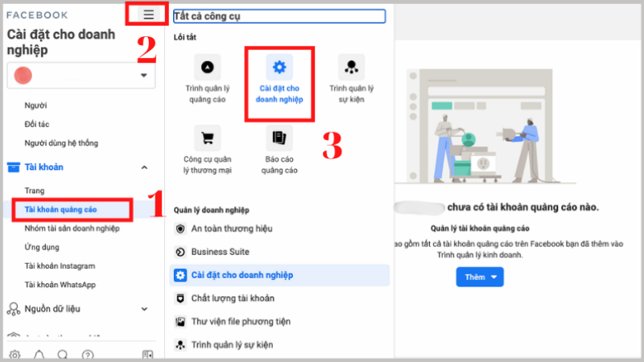The height and width of the screenshot is (362, 644).
Task: Click the Trình quản lý sự kiện list icon
Action: pyautogui.click(x=180, y=345)
